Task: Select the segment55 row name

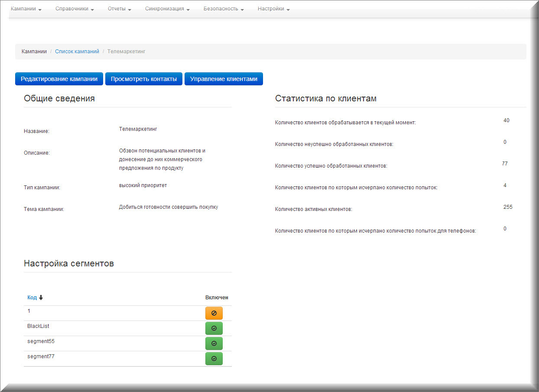Action: 41,341
